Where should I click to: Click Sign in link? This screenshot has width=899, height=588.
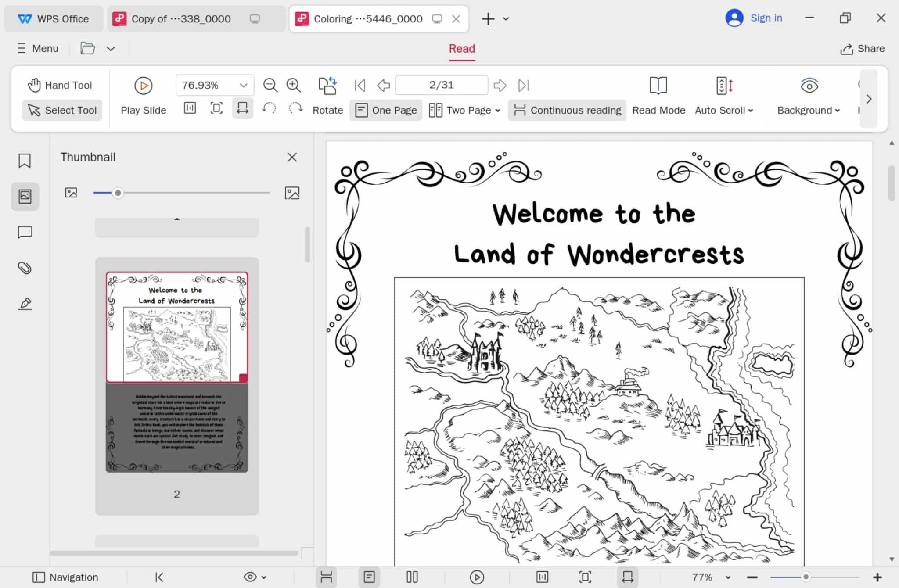click(x=766, y=18)
